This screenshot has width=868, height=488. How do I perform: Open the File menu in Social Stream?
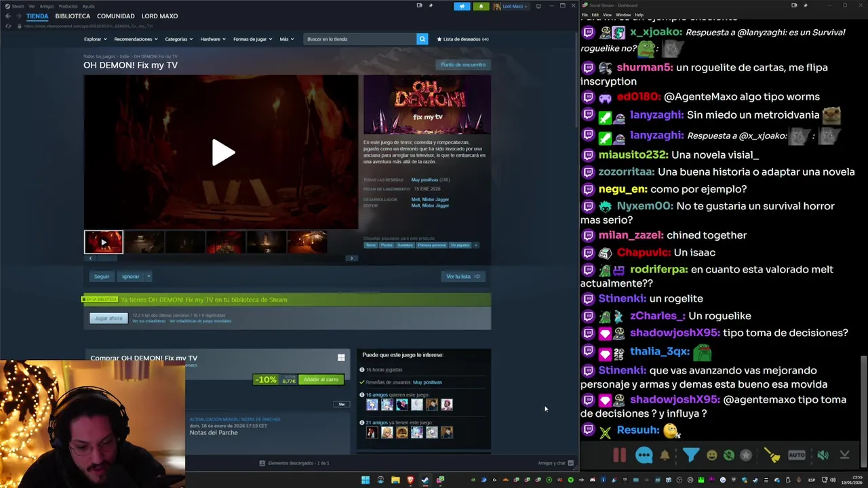tap(585, 14)
